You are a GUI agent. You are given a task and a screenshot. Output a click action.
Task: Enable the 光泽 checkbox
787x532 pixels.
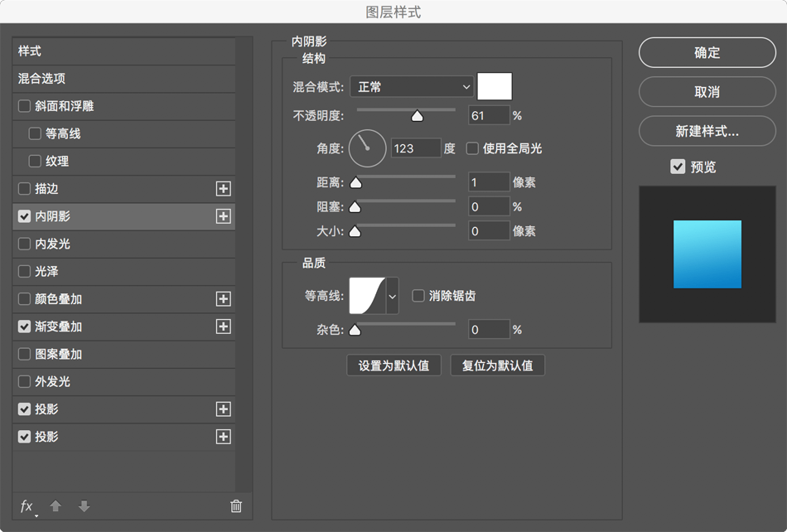coord(24,272)
